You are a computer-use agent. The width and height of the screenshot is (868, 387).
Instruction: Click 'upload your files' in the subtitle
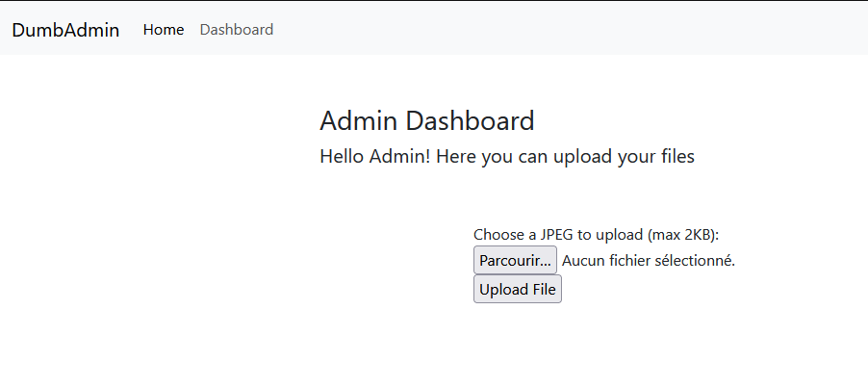tap(624, 157)
